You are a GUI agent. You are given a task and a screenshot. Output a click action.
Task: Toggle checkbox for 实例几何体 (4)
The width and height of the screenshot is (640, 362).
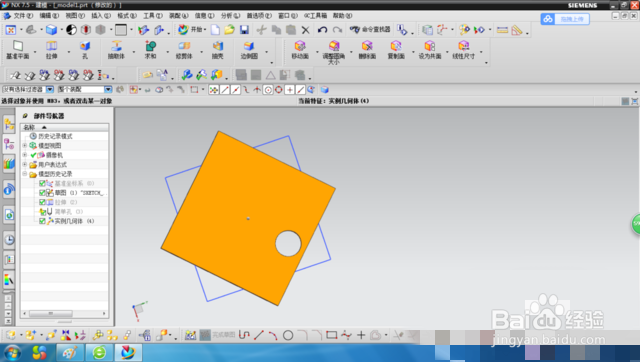[x=42, y=221]
